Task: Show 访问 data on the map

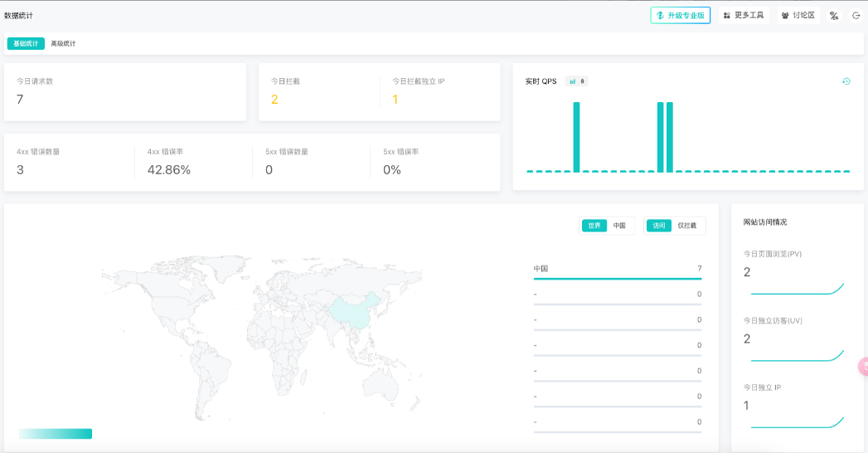Action: point(658,226)
